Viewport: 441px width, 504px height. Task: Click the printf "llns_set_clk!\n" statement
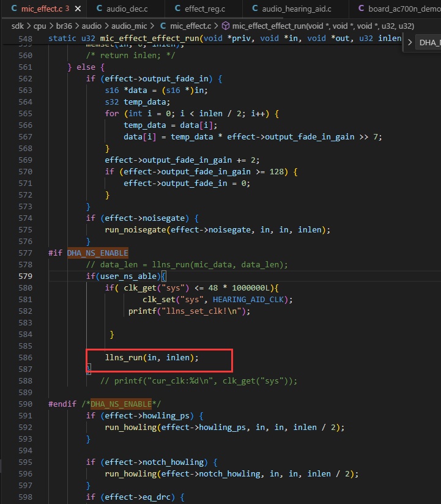coord(189,311)
